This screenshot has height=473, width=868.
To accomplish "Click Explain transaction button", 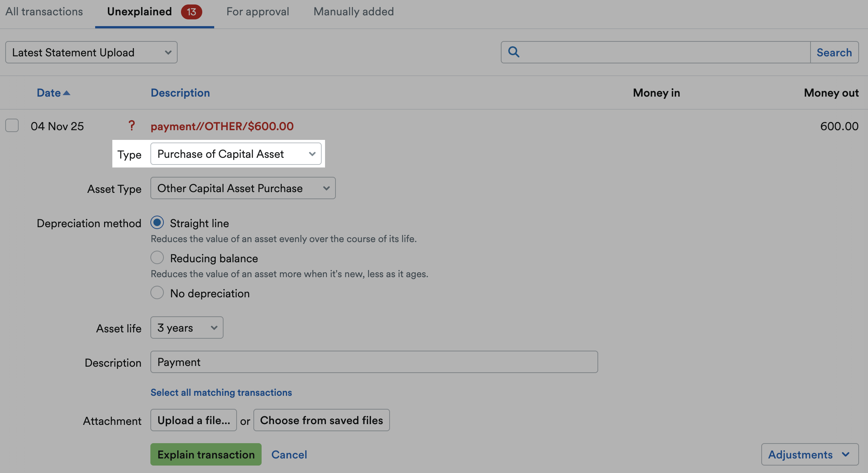I will tap(206, 454).
